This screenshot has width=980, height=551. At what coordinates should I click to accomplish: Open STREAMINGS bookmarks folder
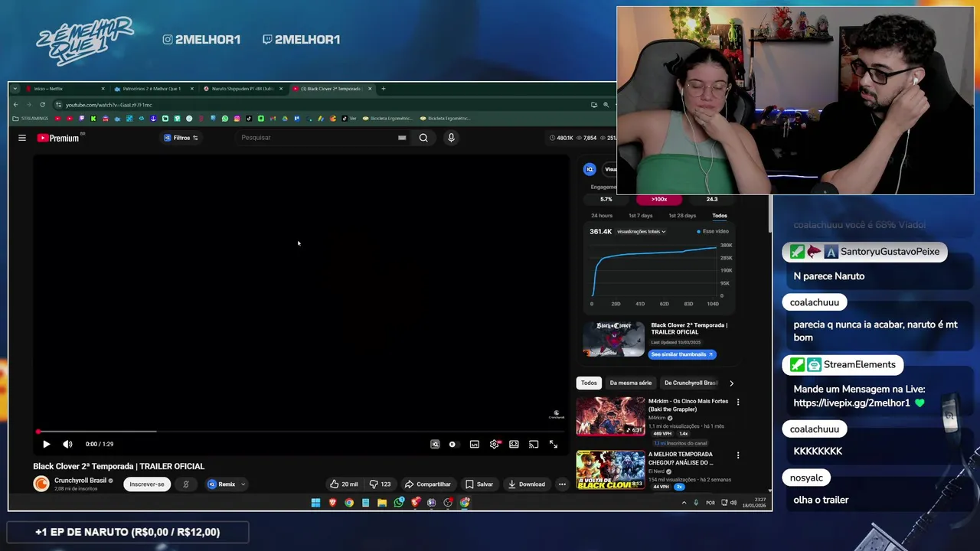[31, 119]
